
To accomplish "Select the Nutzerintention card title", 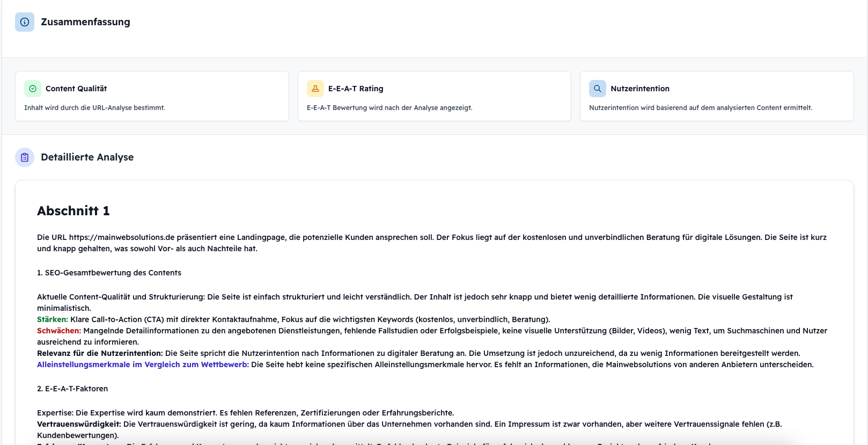I will pyautogui.click(x=640, y=89).
